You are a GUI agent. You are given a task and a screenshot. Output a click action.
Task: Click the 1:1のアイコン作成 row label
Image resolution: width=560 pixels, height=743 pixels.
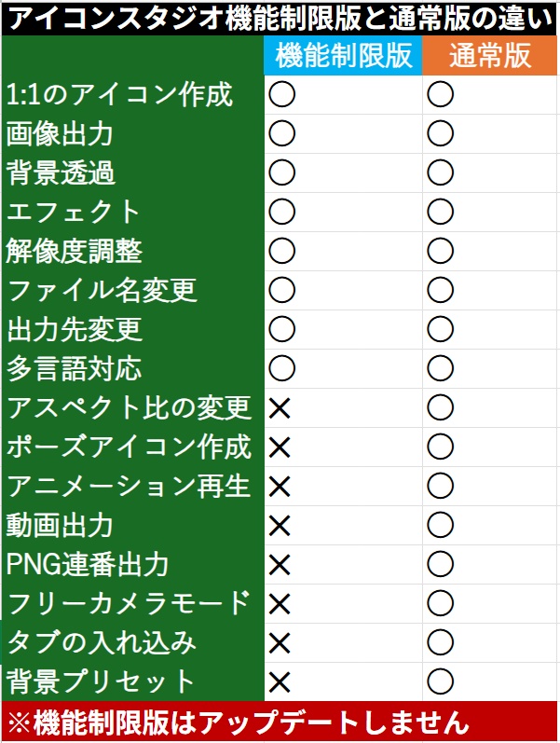click(119, 95)
